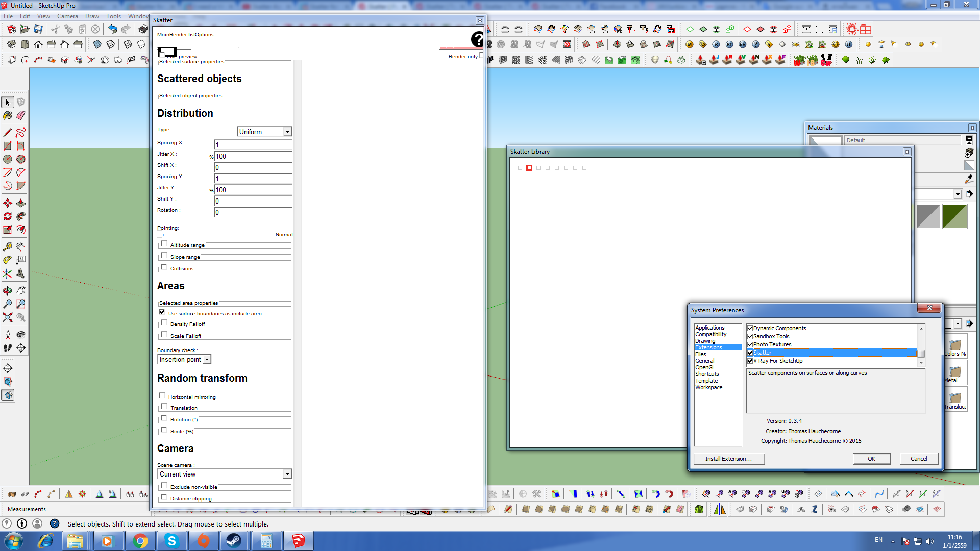Enable the Slope range checkbox
This screenshot has height=551, width=980.
point(164,256)
